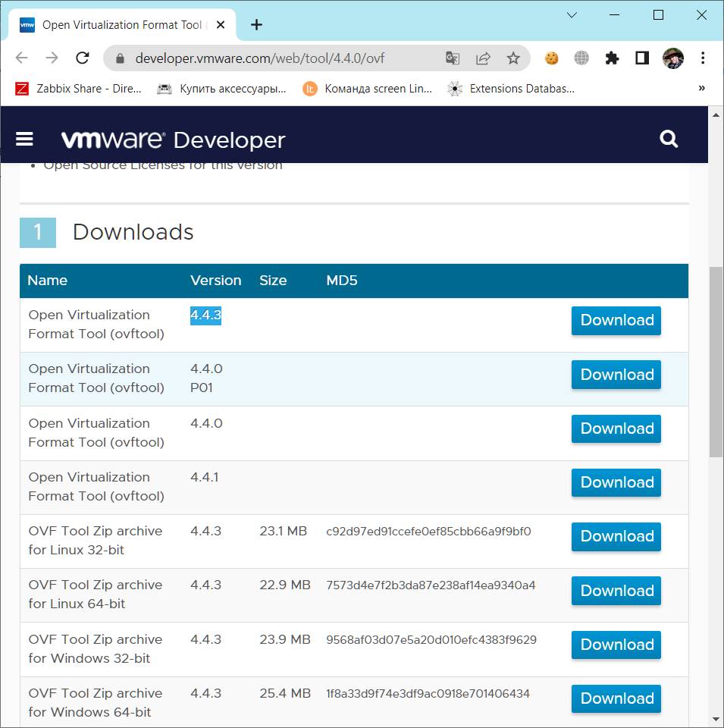Download OVF Tool Zip for Windows 32-bit
This screenshot has height=728, width=724.
tap(616, 645)
